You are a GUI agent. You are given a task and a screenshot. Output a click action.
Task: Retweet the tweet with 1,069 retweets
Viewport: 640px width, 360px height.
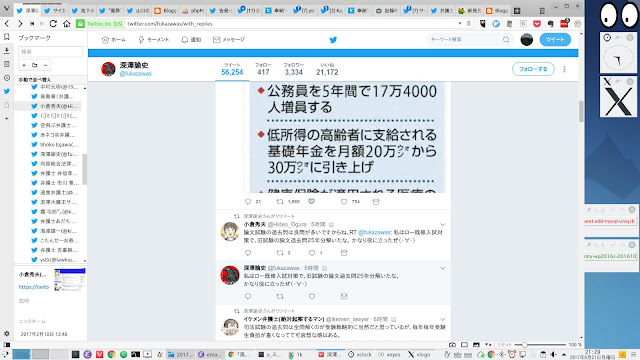[280, 202]
